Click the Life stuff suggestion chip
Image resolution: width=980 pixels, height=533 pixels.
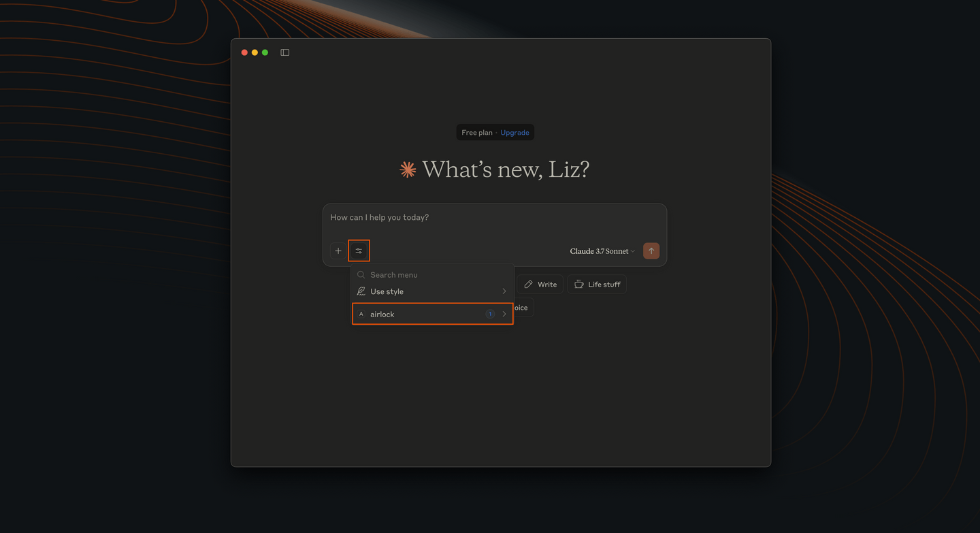[x=597, y=284]
